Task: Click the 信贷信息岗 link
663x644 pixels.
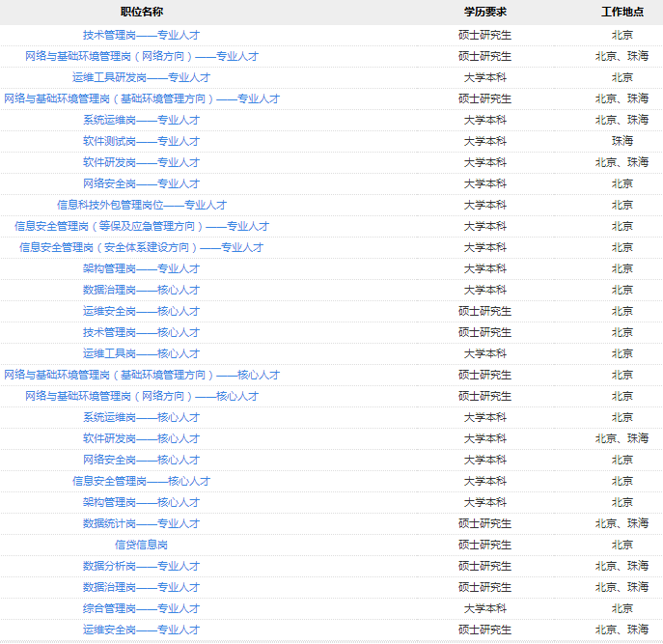Action: [x=141, y=545]
